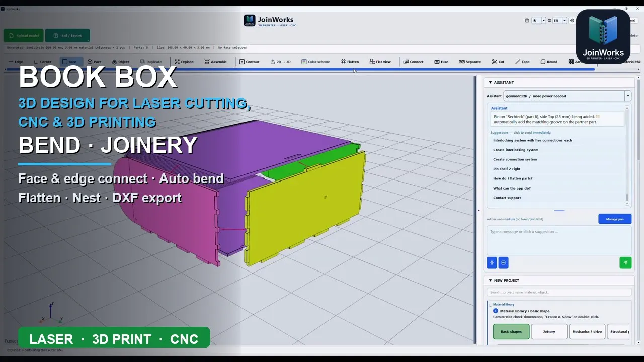Click suggestion 'Create interlocking system'
644x362 pixels.
(516, 150)
